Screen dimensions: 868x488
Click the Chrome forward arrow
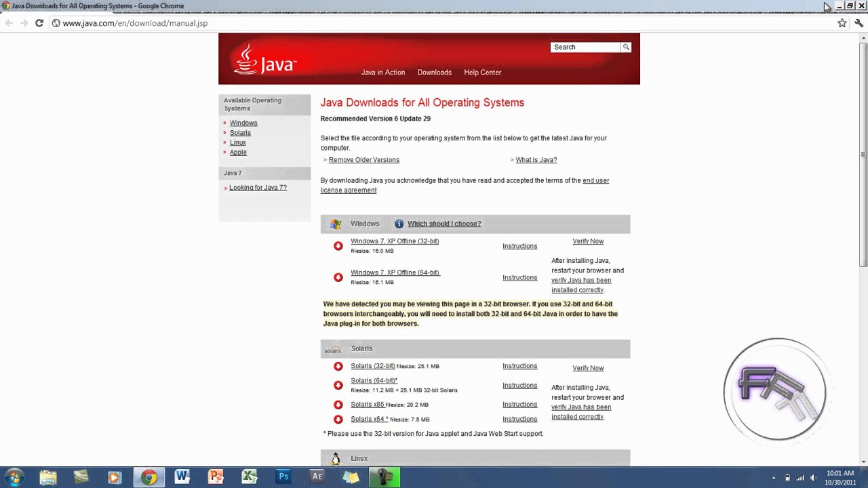[24, 23]
